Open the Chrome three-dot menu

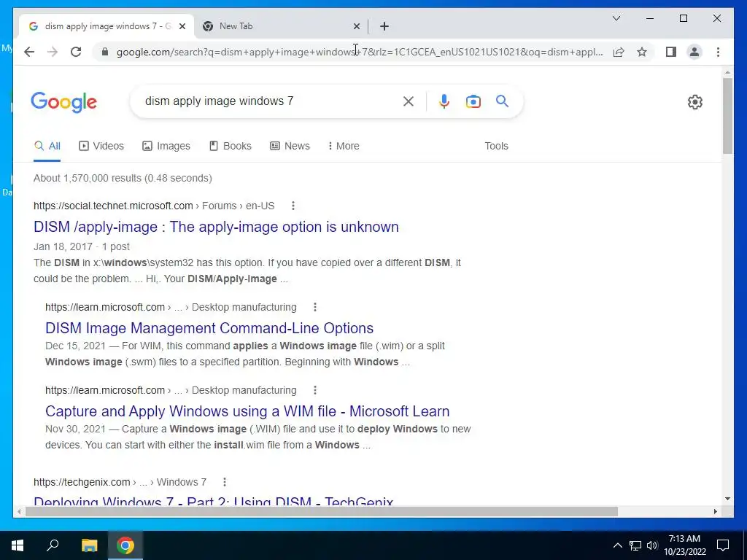(x=718, y=52)
